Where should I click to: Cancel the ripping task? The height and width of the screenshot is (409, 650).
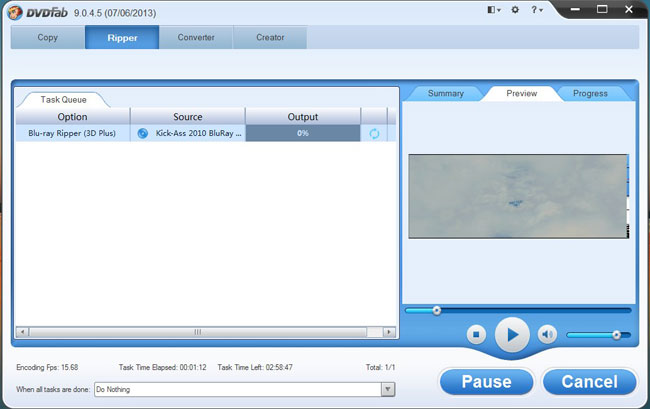pos(589,382)
